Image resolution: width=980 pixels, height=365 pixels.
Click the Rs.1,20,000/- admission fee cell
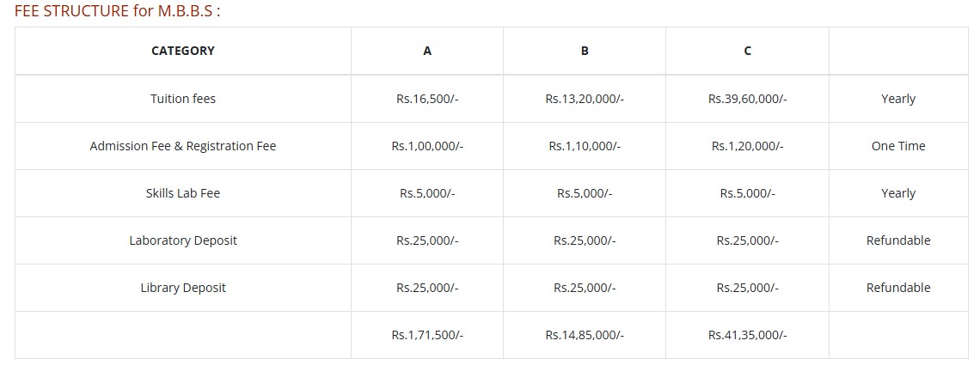pyautogui.click(x=748, y=146)
